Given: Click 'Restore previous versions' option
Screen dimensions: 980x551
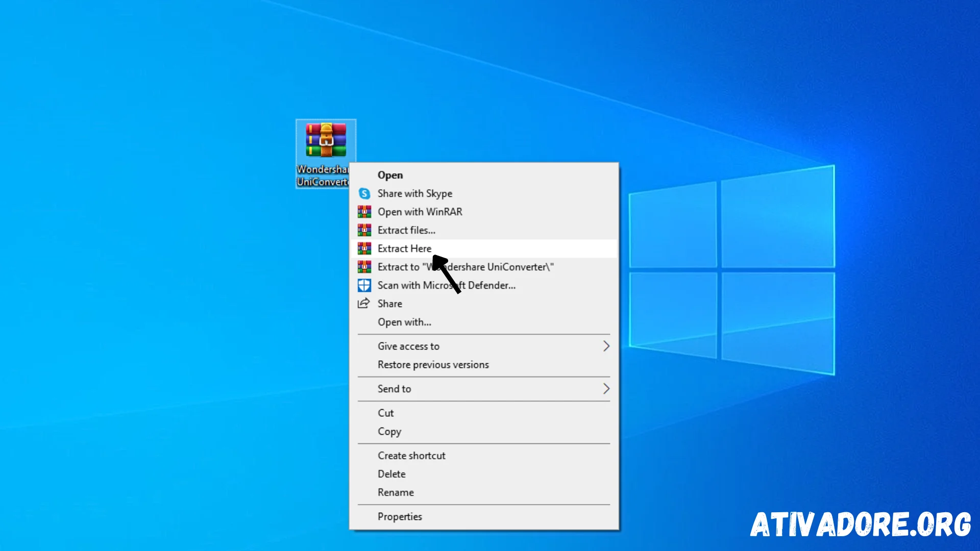Looking at the screenshot, I should [x=433, y=364].
